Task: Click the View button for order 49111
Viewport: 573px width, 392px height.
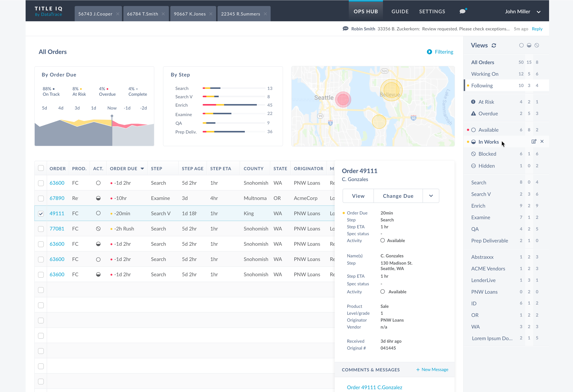Action: [358, 196]
